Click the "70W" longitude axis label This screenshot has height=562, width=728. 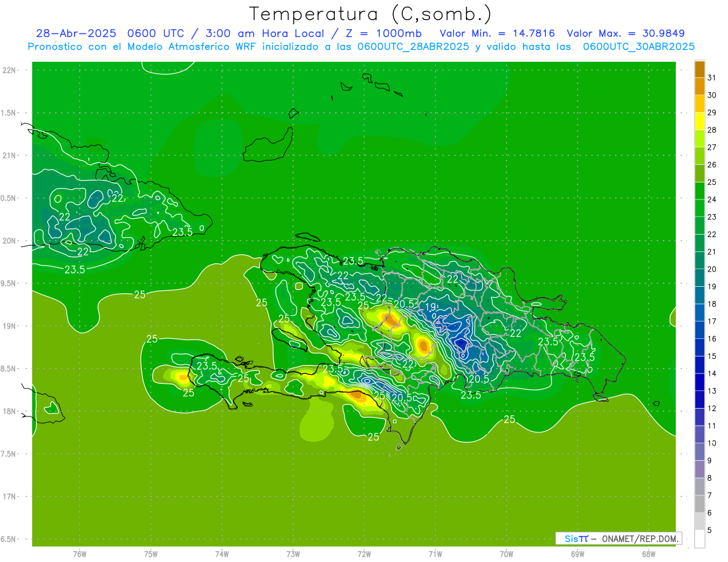[x=507, y=554]
